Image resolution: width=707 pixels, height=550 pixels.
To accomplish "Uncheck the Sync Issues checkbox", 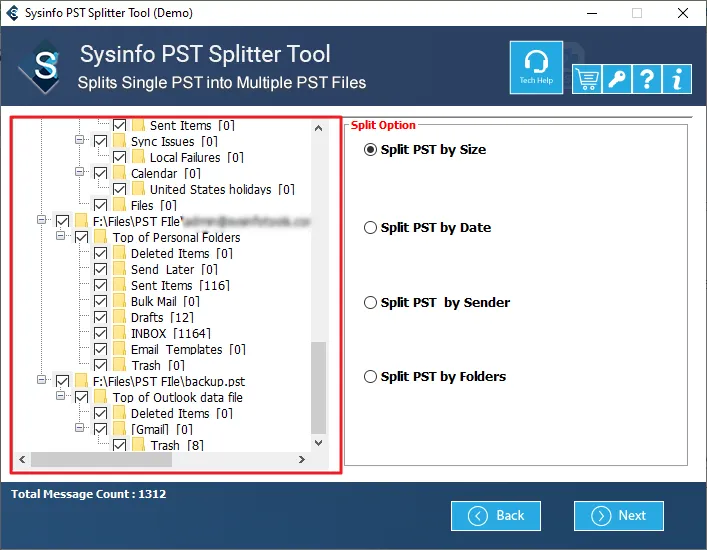I will (101, 141).
